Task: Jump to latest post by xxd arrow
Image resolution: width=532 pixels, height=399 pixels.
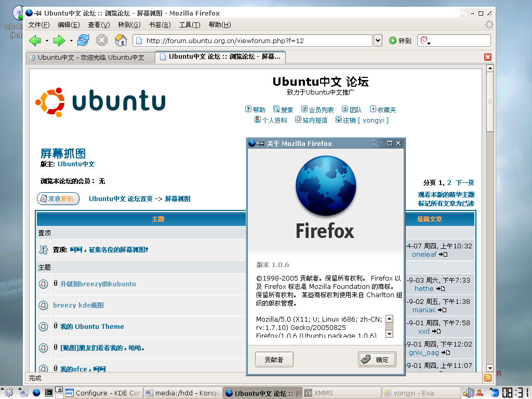Action: (x=436, y=331)
